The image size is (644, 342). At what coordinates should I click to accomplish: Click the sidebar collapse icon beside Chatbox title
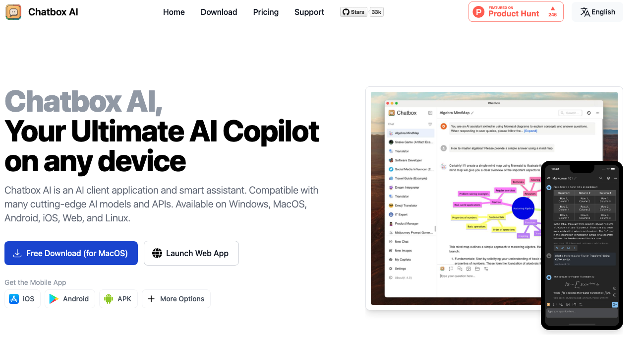point(430,113)
